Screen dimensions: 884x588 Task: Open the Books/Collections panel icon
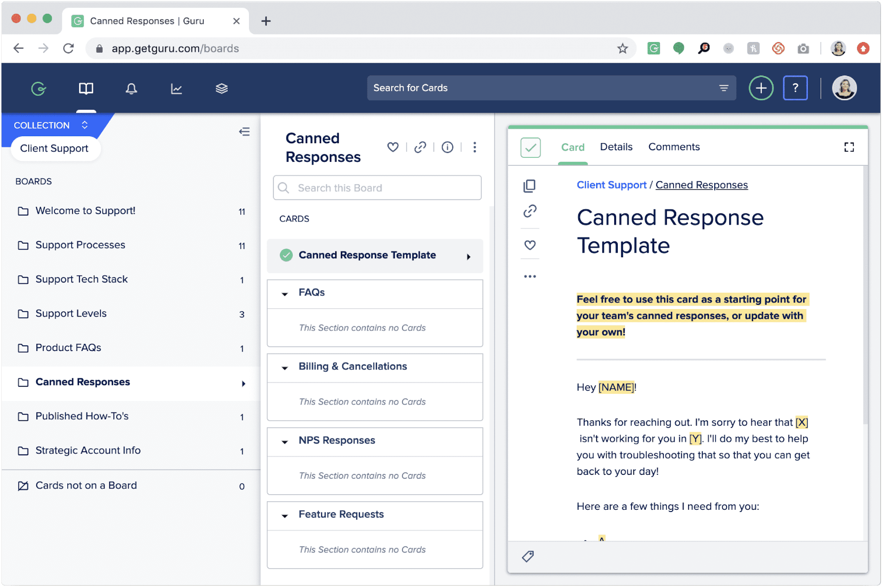(85, 88)
